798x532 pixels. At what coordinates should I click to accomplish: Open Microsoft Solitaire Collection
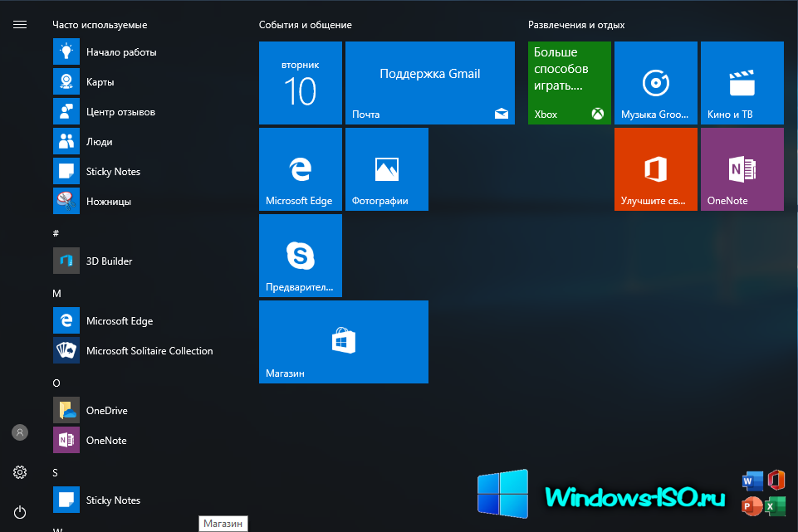(x=143, y=351)
